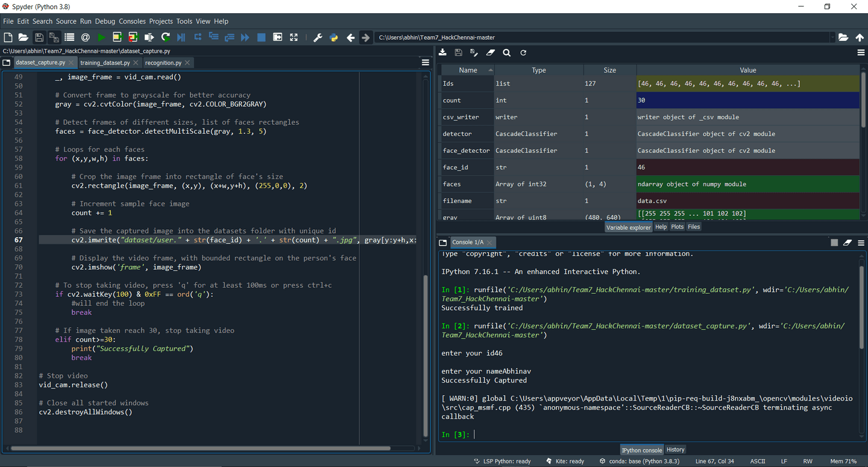Change to the parent directory up arrow
Viewport: 868px width, 467px height.
click(x=860, y=37)
